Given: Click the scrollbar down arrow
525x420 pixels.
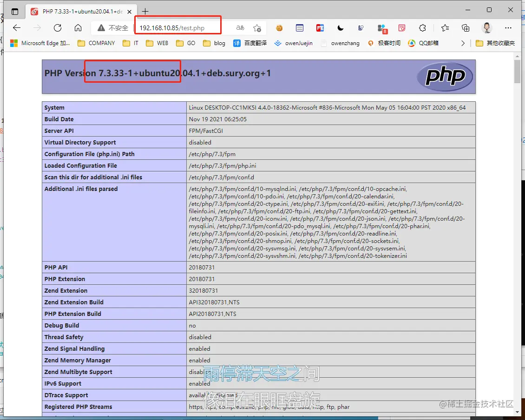Looking at the screenshot, I should 518,412.
